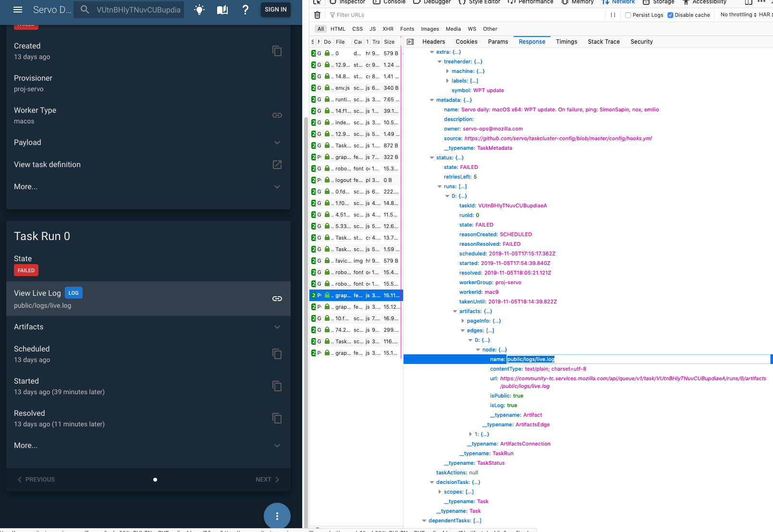The width and height of the screenshot is (773, 532).
Task: Open View task definition in a new tab
Action: coord(277,164)
